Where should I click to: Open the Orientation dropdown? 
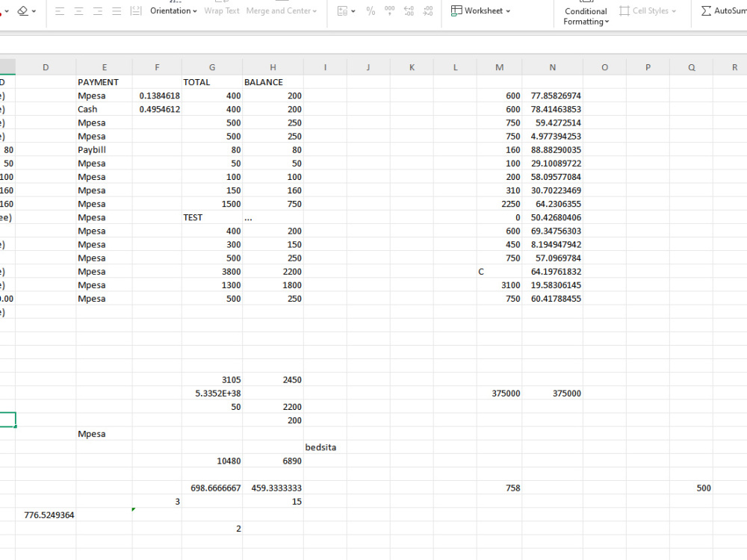click(173, 10)
